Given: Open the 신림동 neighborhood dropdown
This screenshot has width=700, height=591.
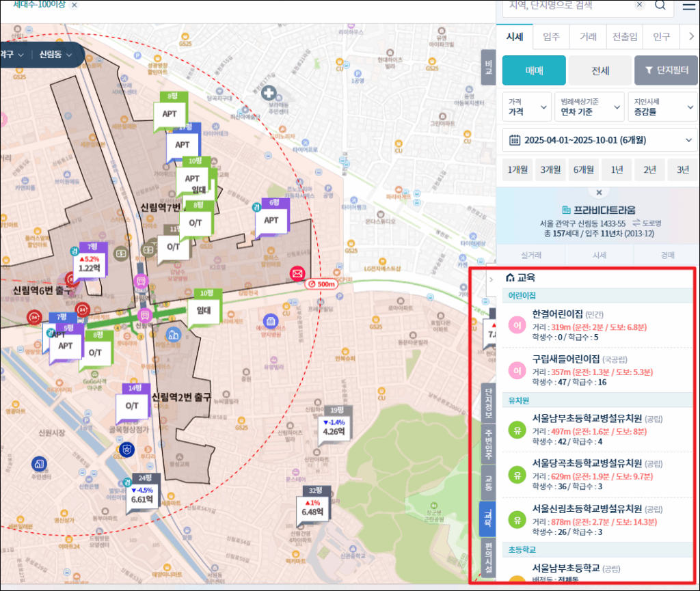Looking at the screenshot, I should click(x=56, y=55).
